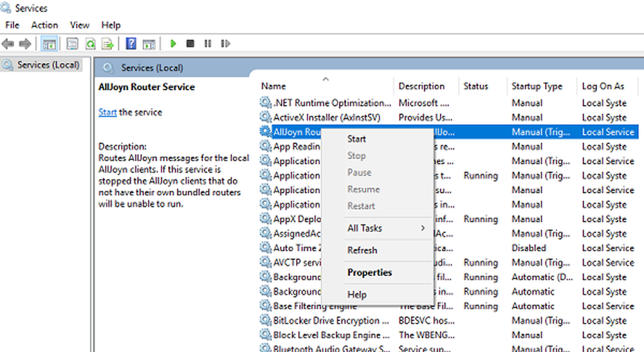Screen dimensions: 644x352
Task: Click 'BDESVC hos...' description cell
Action: click(426, 320)
